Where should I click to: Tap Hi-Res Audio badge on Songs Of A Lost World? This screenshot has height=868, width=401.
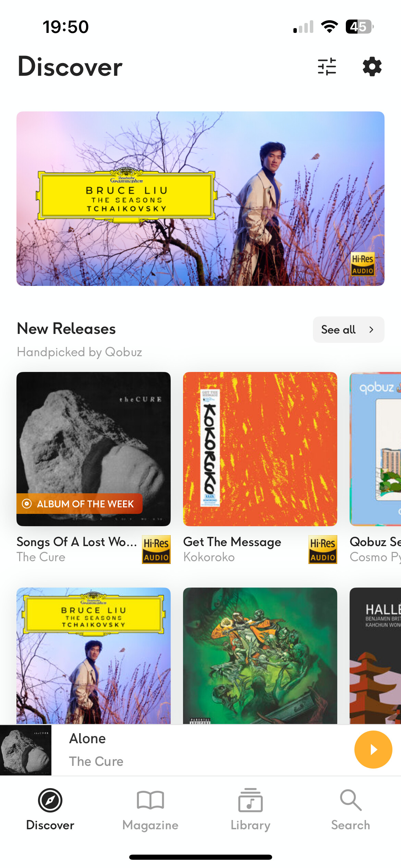click(x=156, y=550)
